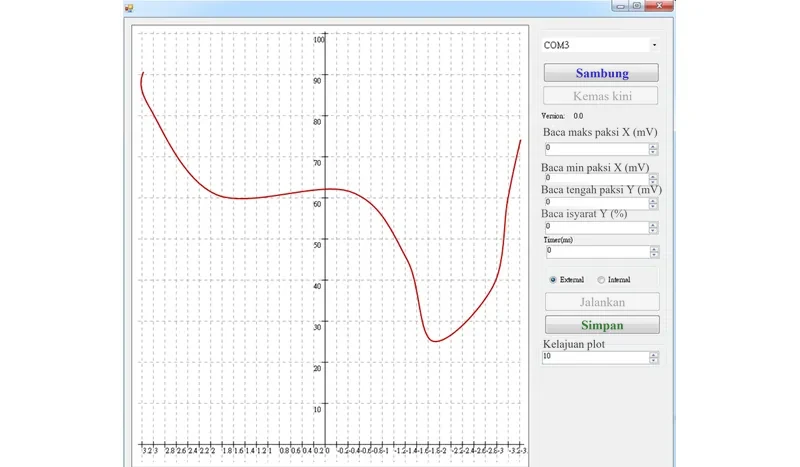800x467 pixels.
Task: Adjust the Baca isyarat Y spinner arrows
Action: point(653,228)
